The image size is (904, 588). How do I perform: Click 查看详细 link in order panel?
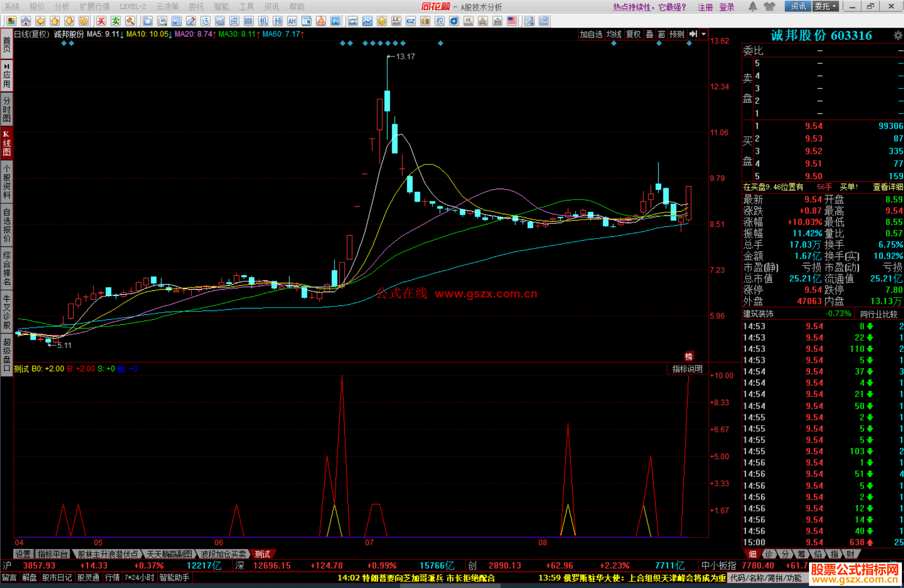click(x=888, y=187)
